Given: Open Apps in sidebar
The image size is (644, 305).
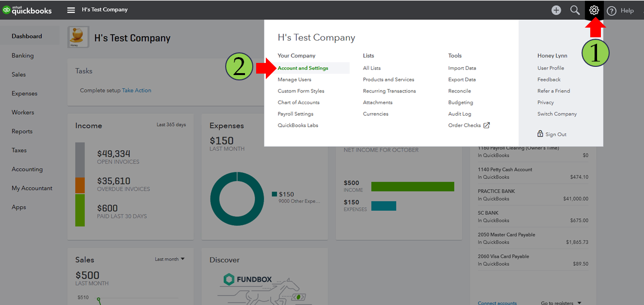Looking at the screenshot, I should (19, 207).
